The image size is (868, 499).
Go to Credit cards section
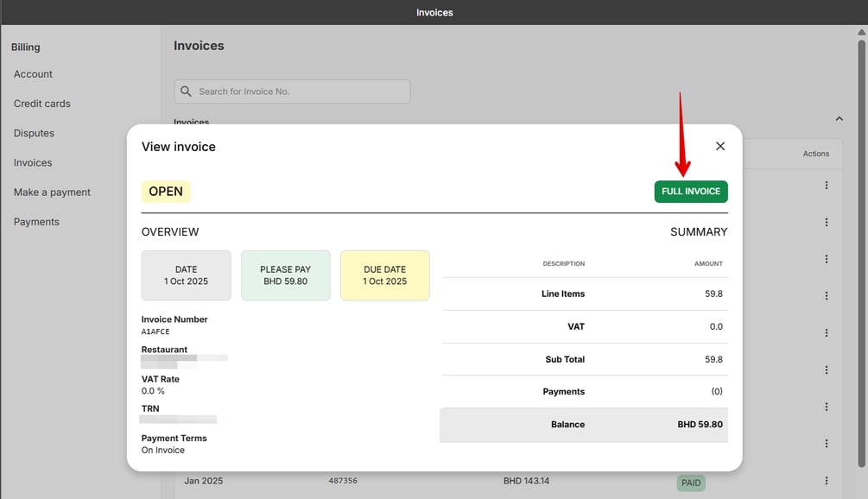point(42,104)
